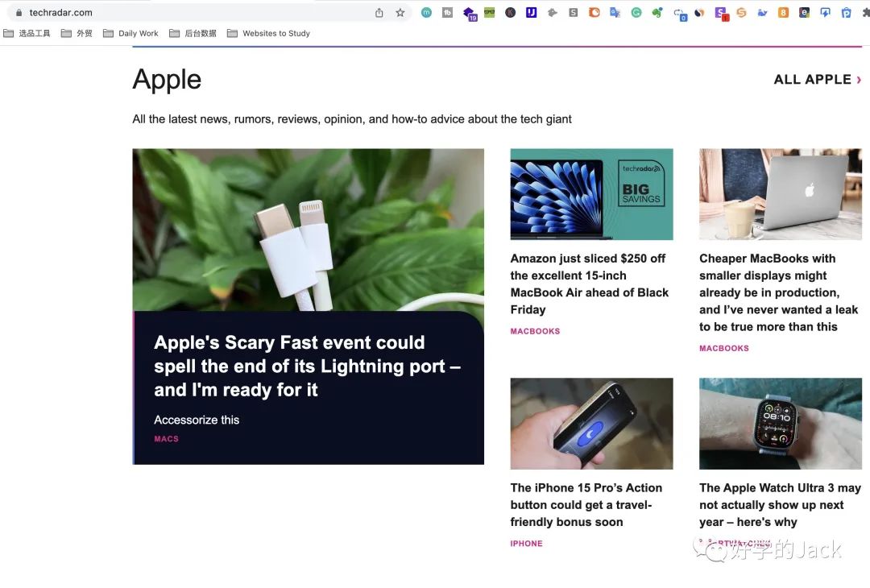Click the silver MacBook on table thumbnail
The height and width of the screenshot is (588, 870).
780,194
